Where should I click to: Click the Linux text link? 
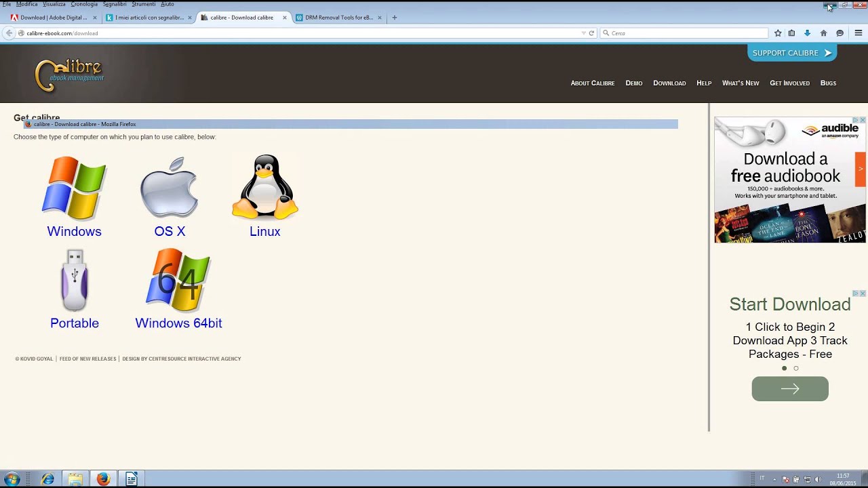[264, 232]
